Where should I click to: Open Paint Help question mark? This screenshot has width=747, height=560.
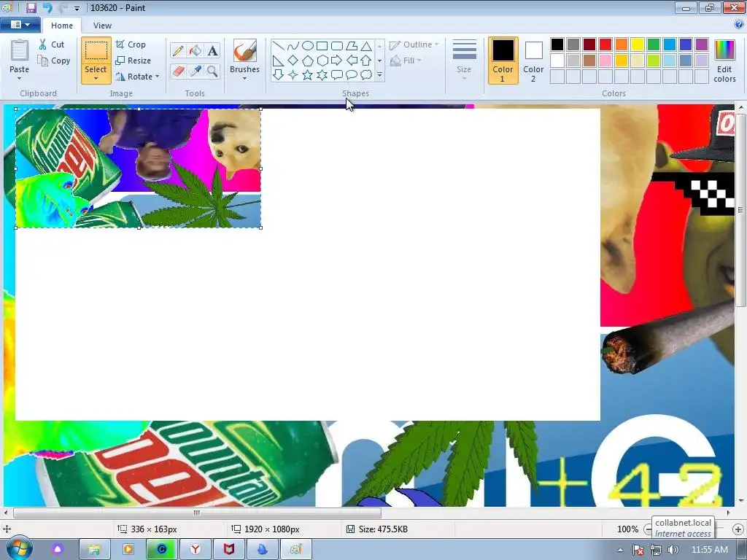(739, 25)
